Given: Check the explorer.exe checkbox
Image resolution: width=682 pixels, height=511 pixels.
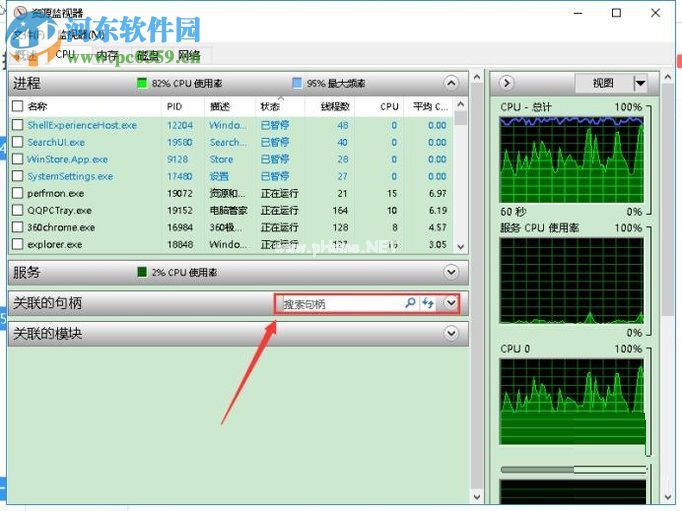Looking at the screenshot, I should 17,244.
